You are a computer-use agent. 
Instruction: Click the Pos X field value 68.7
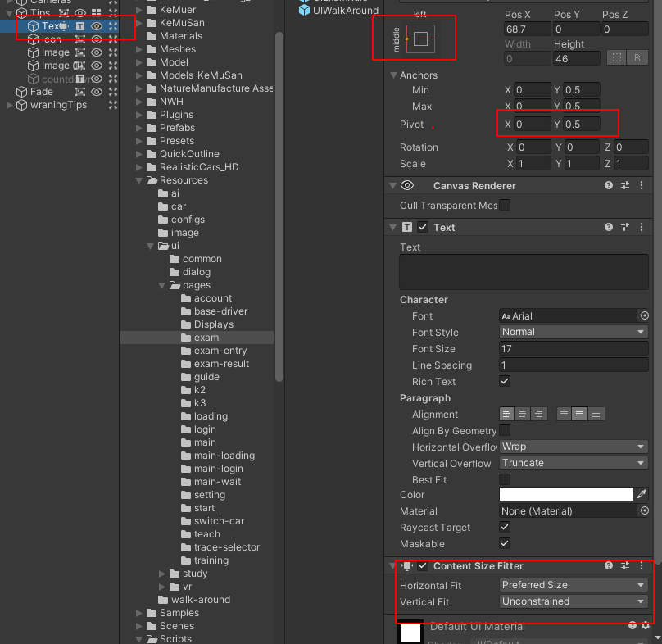tap(528, 29)
